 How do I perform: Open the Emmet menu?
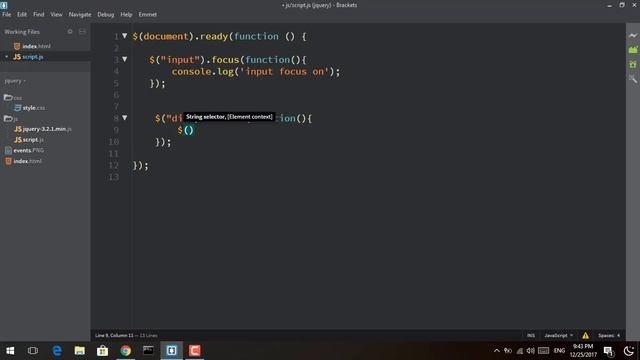click(147, 14)
